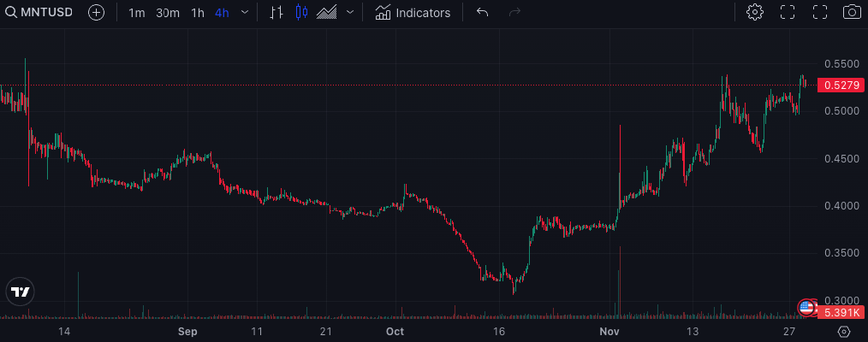Click the US flag icon near volume label
This screenshot has width=868, height=342.
(806, 307)
